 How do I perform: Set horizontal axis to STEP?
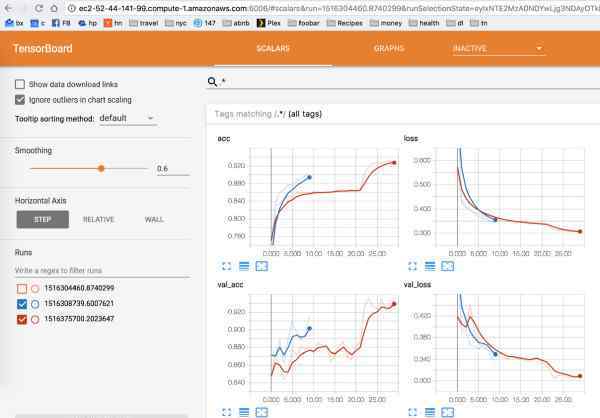coord(42,219)
